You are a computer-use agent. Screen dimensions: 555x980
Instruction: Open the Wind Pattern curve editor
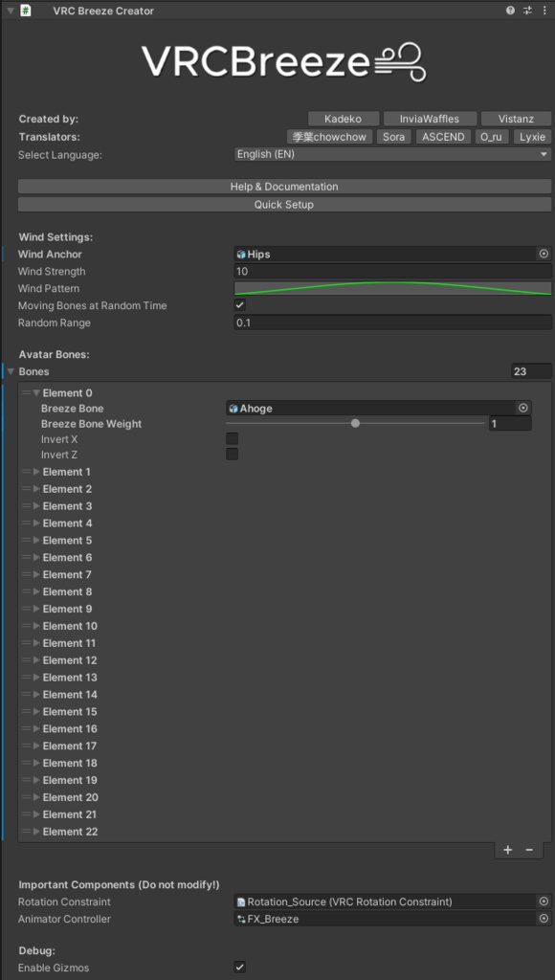pos(392,288)
